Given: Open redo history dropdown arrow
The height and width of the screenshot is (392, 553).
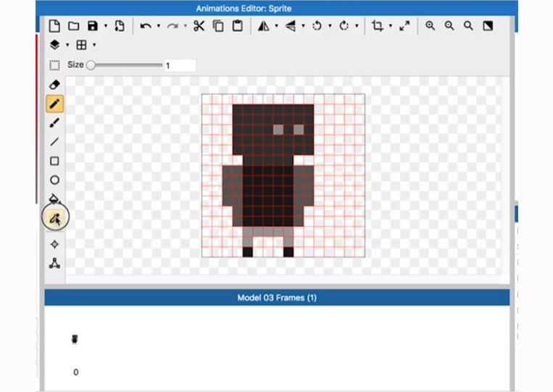Looking at the screenshot, I should click(185, 26).
